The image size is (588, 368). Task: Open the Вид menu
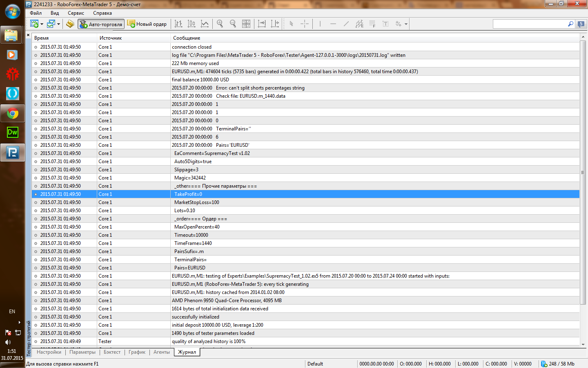(55, 13)
